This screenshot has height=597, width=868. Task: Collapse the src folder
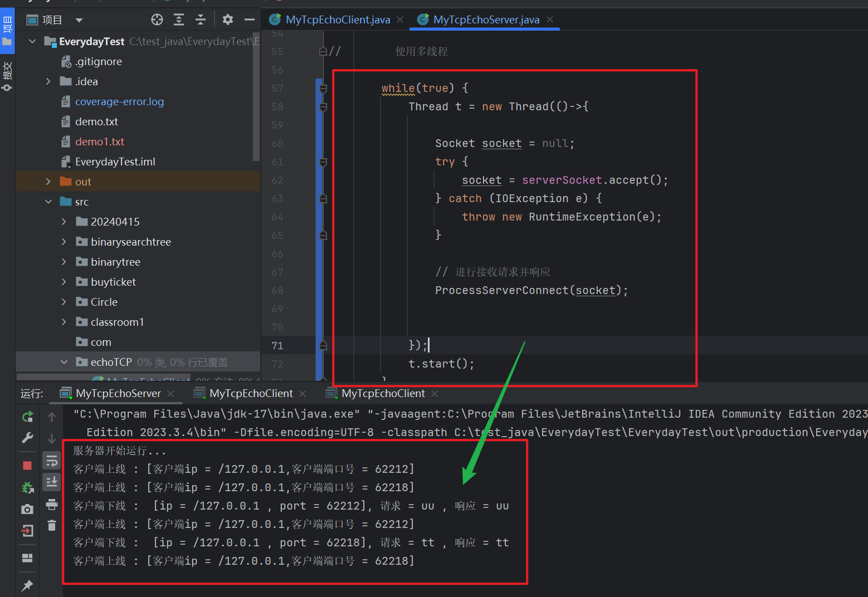click(48, 202)
